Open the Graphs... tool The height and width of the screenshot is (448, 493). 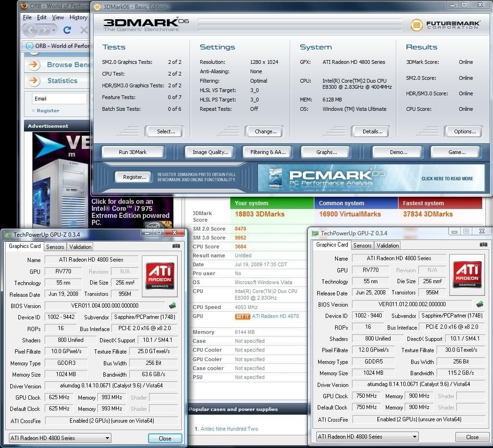tap(326, 152)
